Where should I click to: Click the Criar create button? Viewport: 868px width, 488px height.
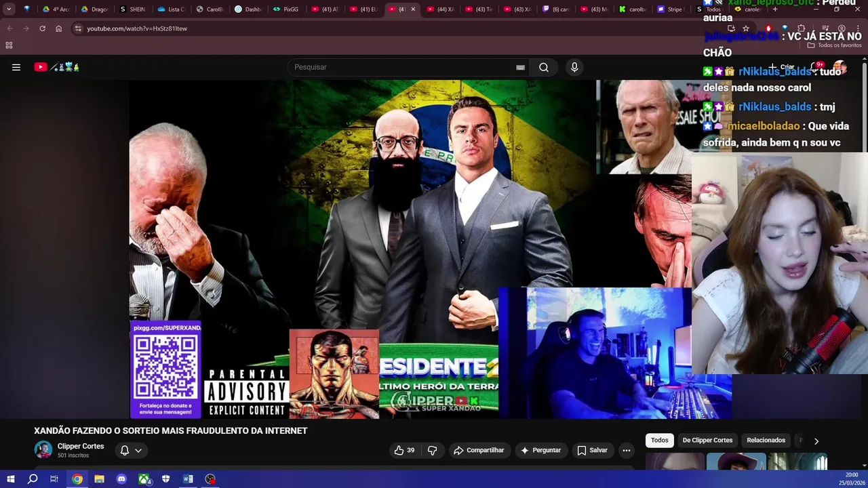click(x=781, y=67)
